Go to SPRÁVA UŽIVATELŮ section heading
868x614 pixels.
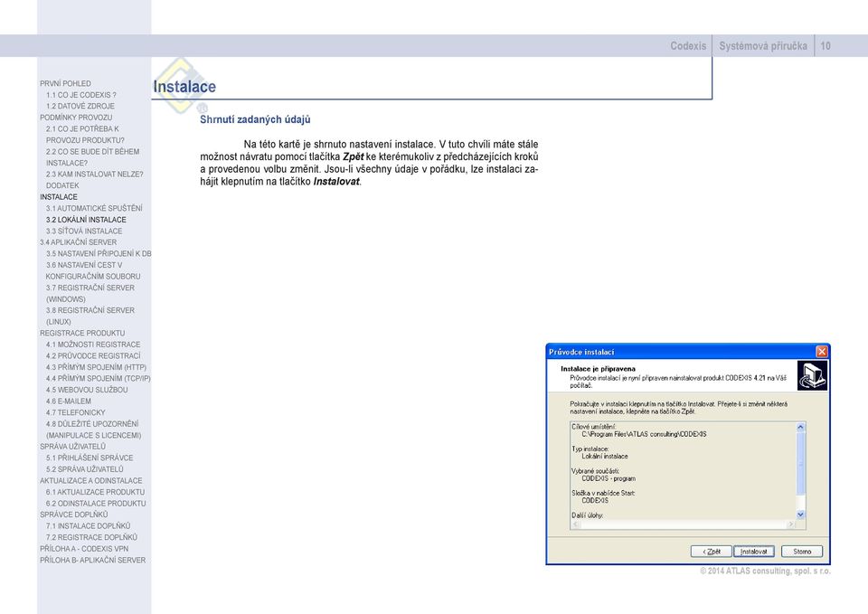72,446
